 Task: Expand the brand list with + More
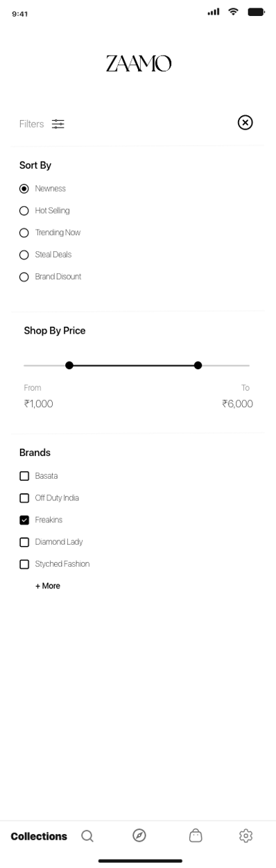(x=48, y=586)
